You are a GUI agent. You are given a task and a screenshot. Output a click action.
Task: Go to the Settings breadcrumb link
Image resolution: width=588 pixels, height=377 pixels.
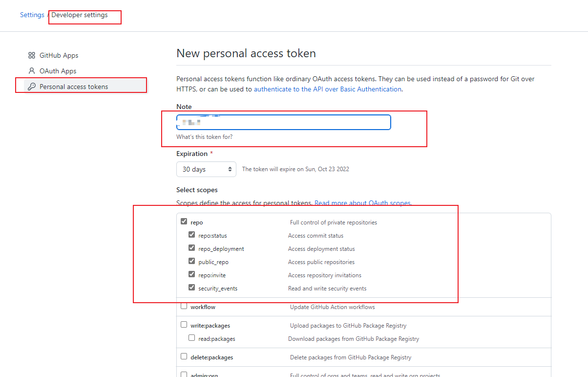tap(32, 15)
